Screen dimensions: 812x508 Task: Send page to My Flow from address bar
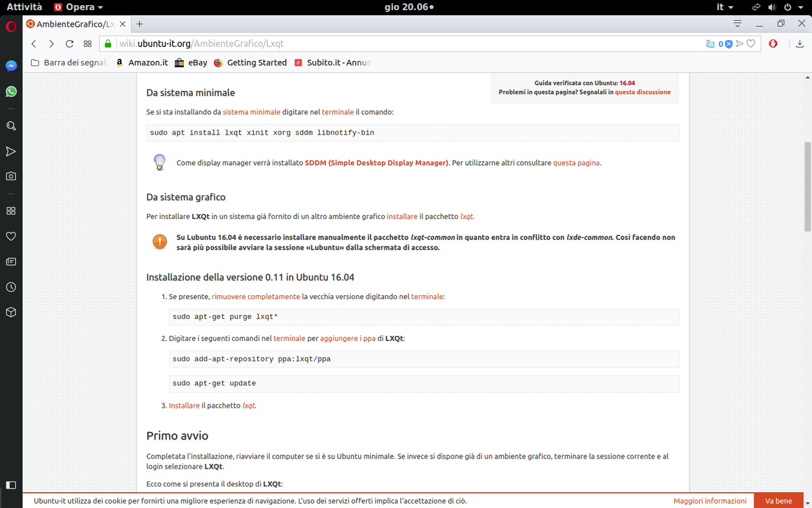[740, 44]
